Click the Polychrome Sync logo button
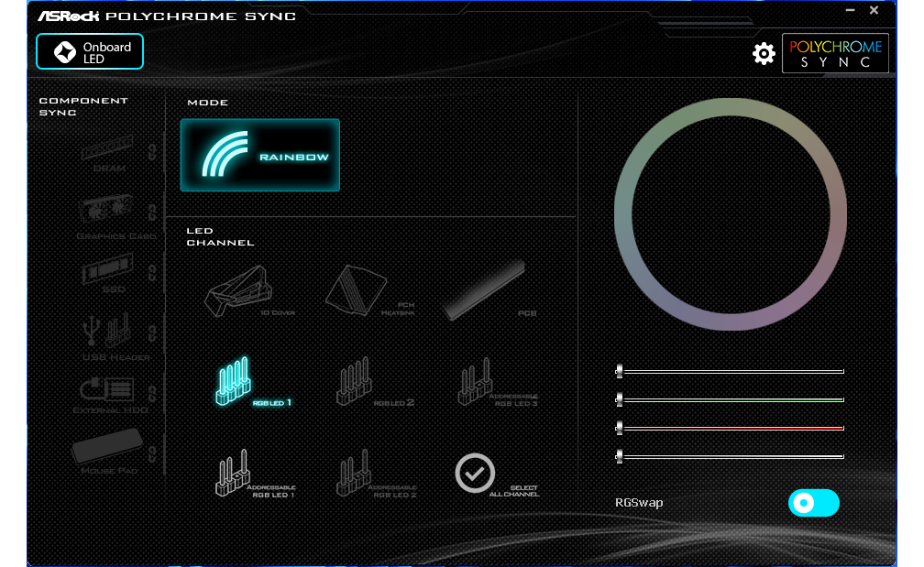The height and width of the screenshot is (567, 924). coord(835,53)
